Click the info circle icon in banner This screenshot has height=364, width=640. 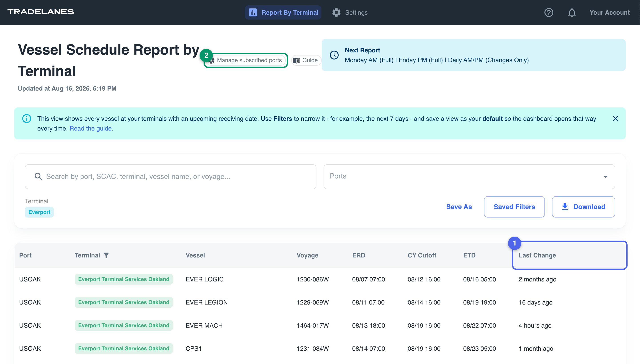(26, 119)
